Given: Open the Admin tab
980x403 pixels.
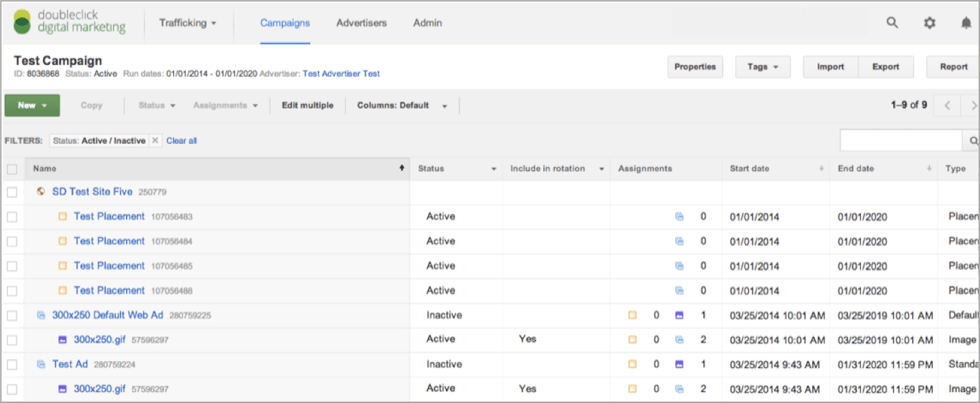Looking at the screenshot, I should coord(427,23).
